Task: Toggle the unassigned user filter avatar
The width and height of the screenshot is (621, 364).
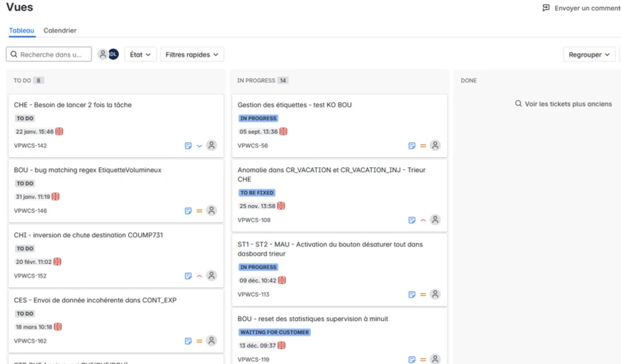Action: pyautogui.click(x=103, y=55)
